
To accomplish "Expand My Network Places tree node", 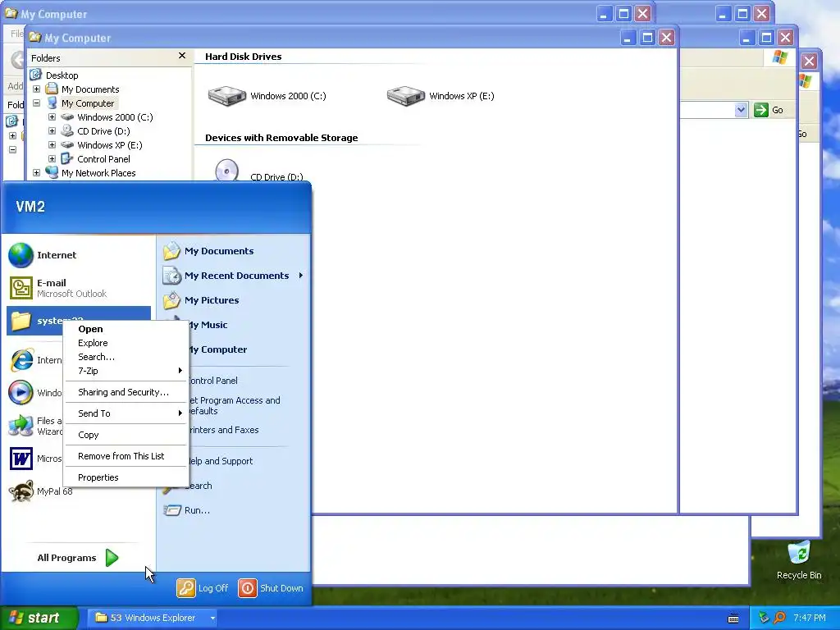I will click(36, 172).
